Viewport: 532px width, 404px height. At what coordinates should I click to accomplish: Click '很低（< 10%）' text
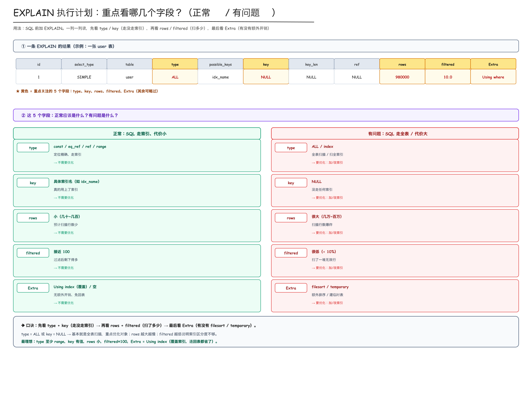pos(324,252)
